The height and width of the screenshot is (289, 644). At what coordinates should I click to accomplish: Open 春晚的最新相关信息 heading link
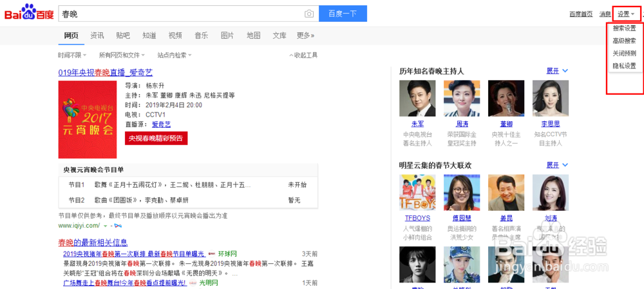pyautogui.click(x=93, y=243)
